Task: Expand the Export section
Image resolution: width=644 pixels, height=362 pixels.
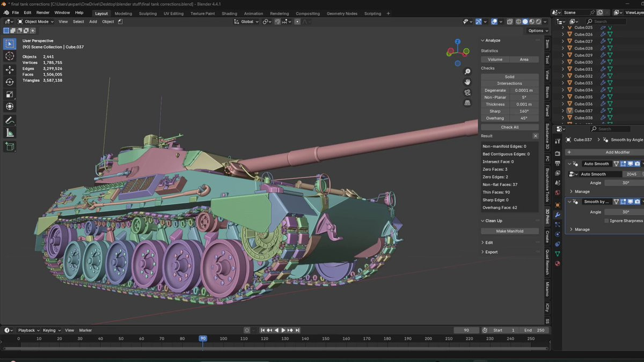Action: coord(491,252)
